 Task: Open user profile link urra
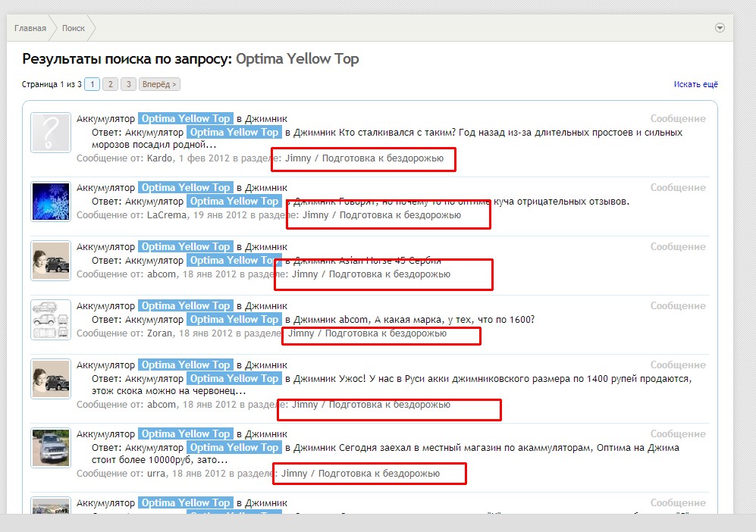(x=157, y=474)
